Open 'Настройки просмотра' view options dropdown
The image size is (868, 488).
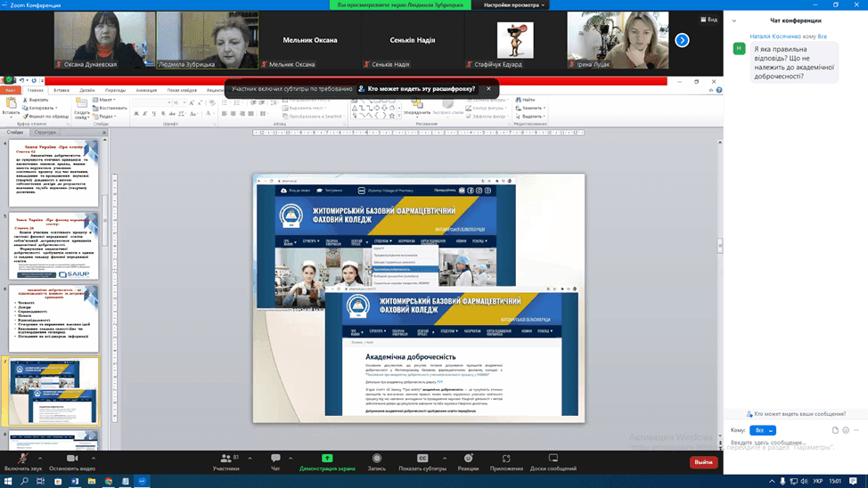tap(513, 5)
